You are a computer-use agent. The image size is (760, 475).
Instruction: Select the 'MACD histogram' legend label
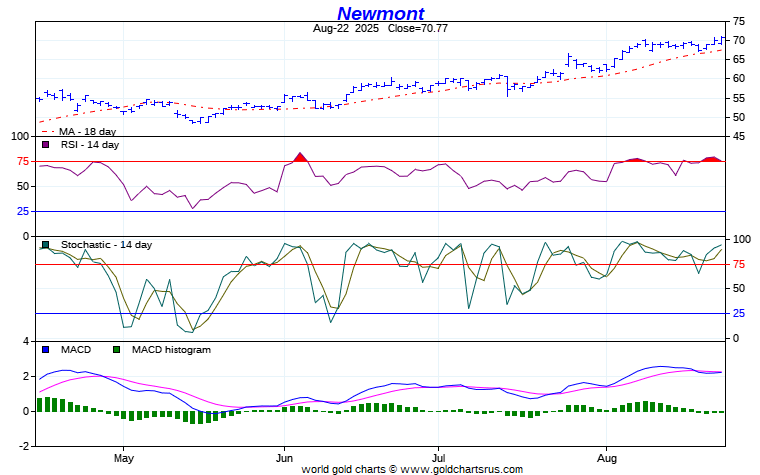[172, 350]
